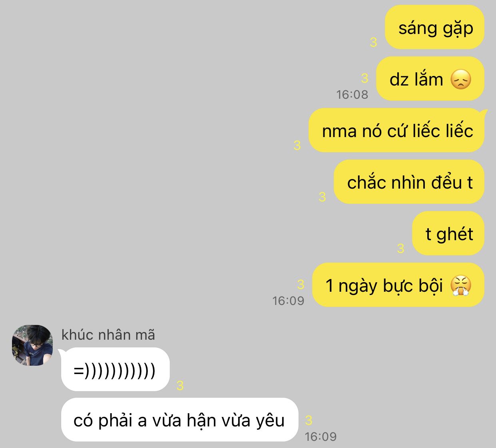
Task: Tap read count beside "chắc nhìn đểu t"
Action: point(322,197)
